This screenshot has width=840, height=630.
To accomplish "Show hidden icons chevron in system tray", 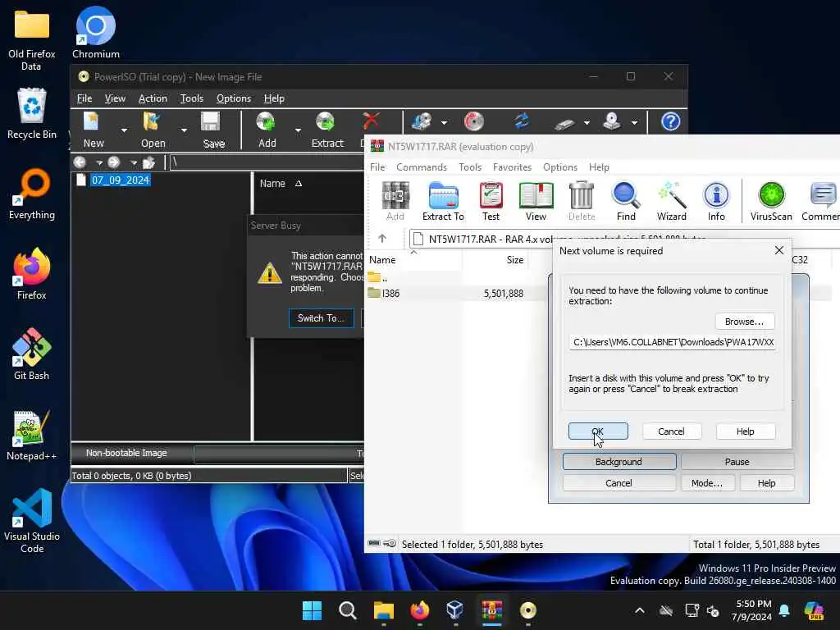I will point(640,610).
